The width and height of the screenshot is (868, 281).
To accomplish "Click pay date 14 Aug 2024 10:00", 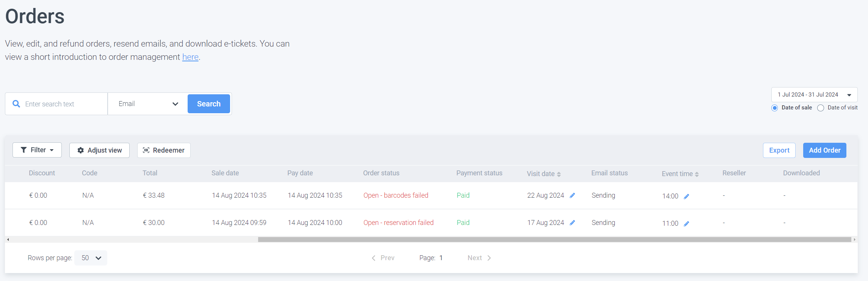I will [x=315, y=223].
